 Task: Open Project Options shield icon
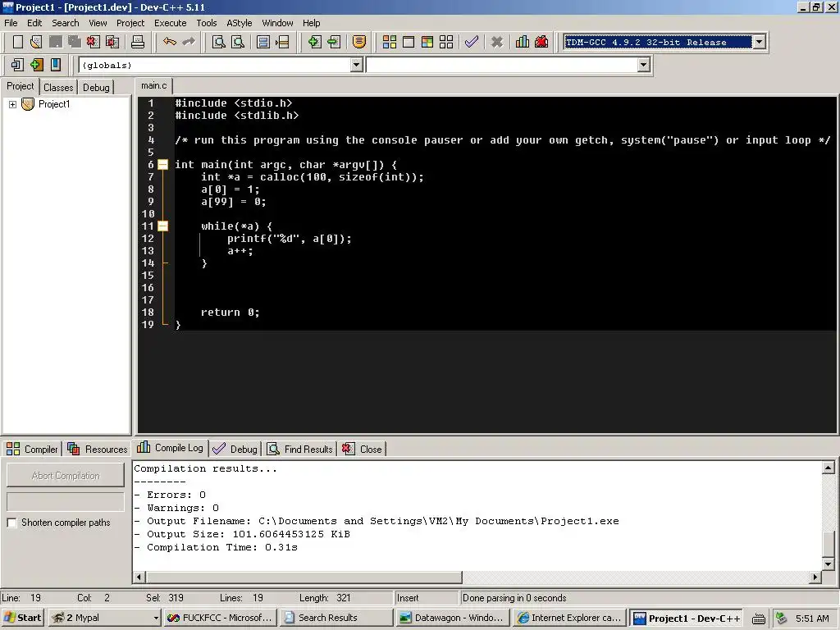[359, 42]
